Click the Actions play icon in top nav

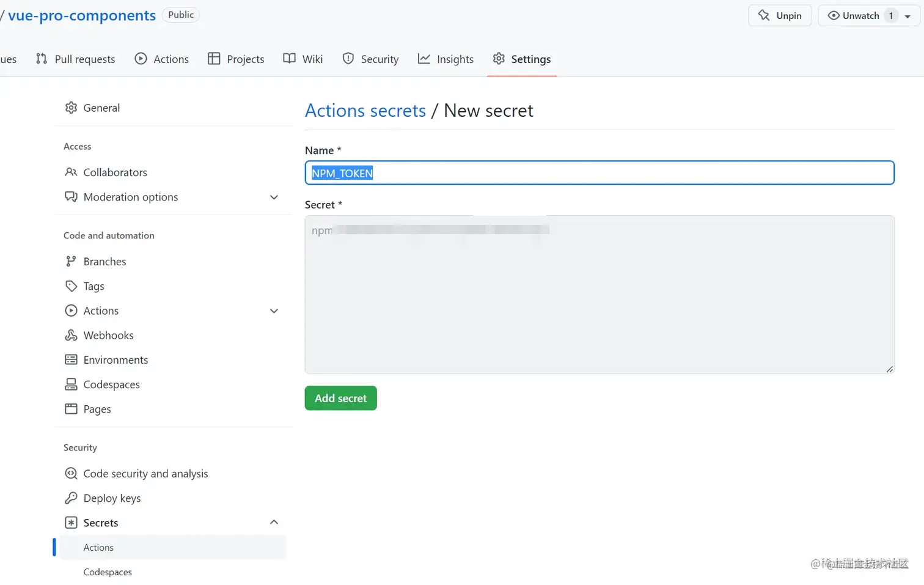pyautogui.click(x=141, y=59)
